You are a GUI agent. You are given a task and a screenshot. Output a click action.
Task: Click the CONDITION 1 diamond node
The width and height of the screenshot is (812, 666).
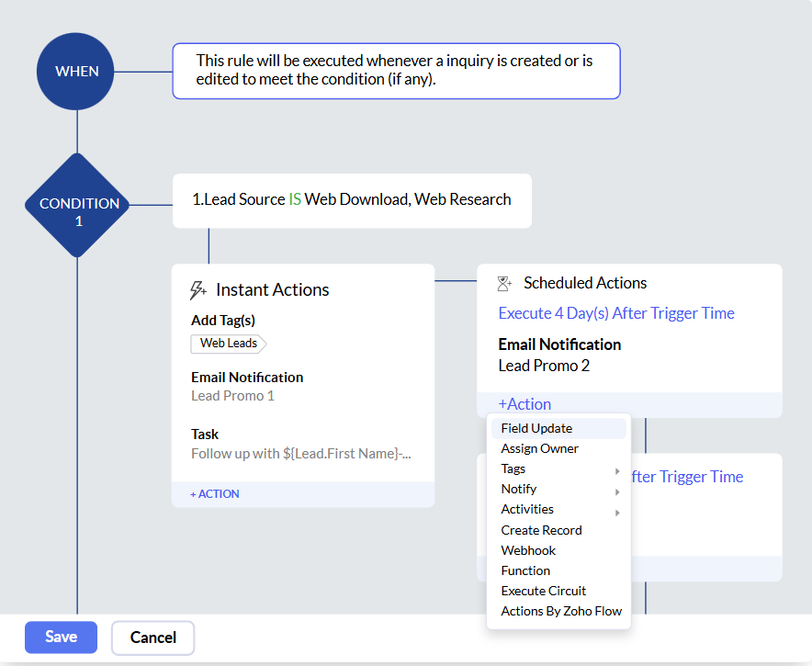(78, 205)
